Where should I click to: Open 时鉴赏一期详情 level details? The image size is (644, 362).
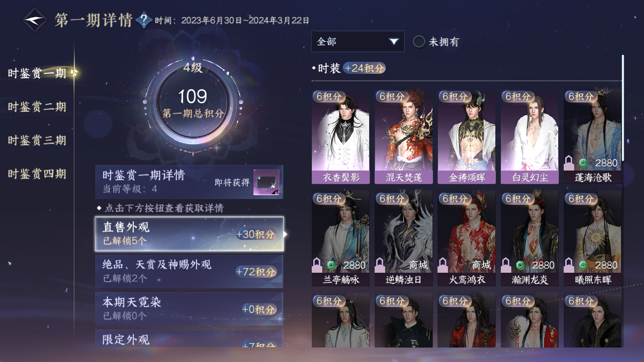coord(190,182)
